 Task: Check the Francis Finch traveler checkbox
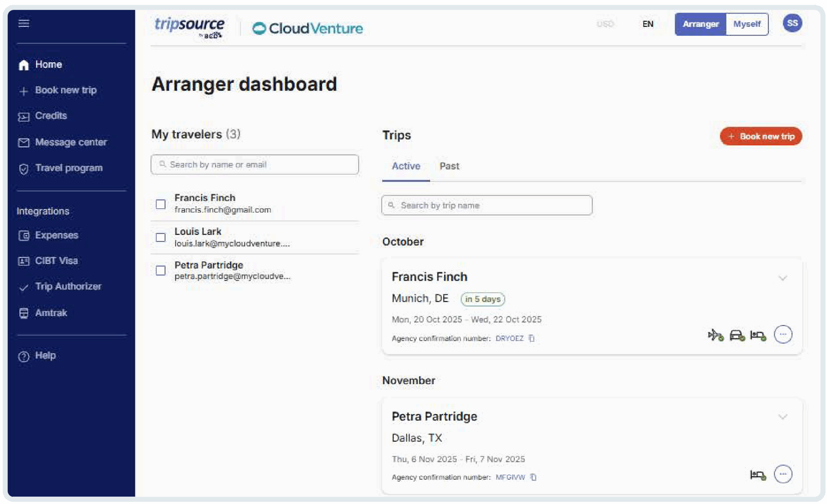click(161, 204)
